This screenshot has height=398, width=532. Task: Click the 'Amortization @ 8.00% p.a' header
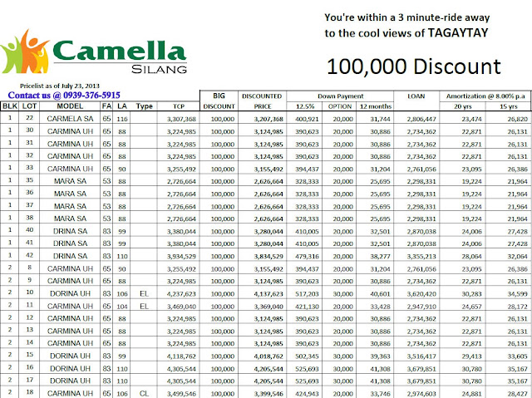click(485, 96)
